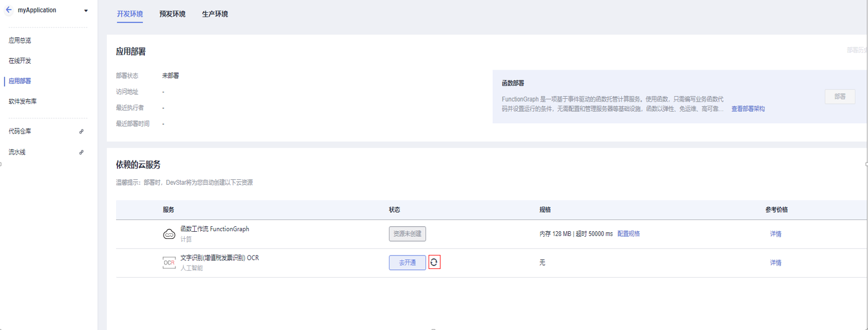
Task: Click the 内存 128 MB | 超时 50000 ms spec text
Action: 576,234
